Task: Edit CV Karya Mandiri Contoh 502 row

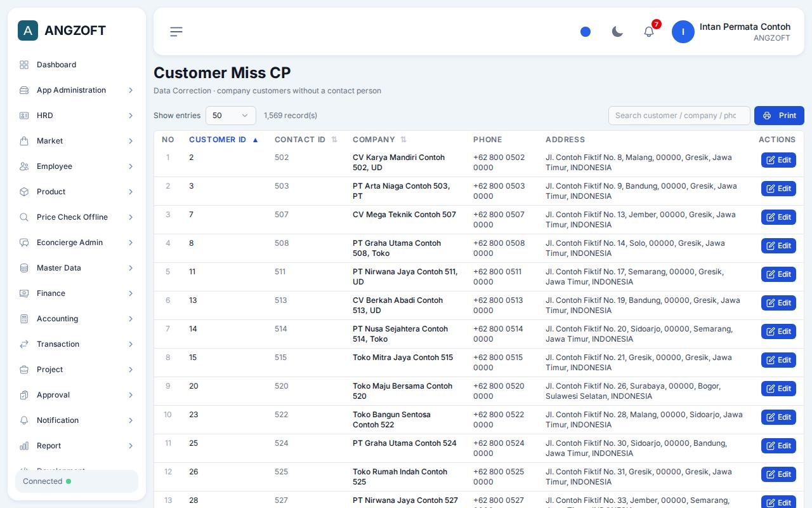Action: [x=778, y=160]
